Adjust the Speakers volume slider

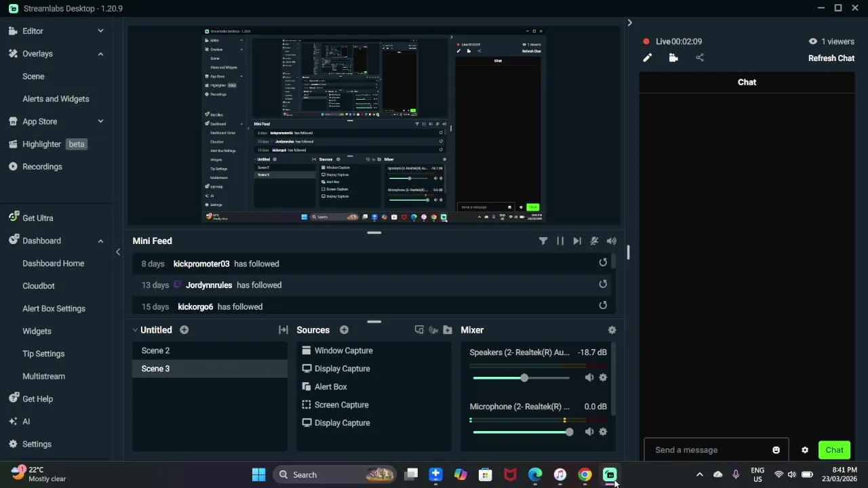coord(521,378)
